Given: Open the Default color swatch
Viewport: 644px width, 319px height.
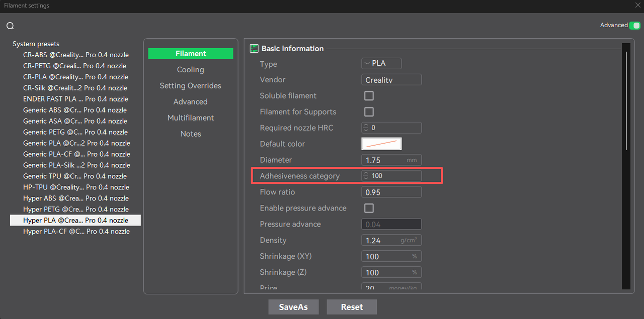Looking at the screenshot, I should pos(381,144).
